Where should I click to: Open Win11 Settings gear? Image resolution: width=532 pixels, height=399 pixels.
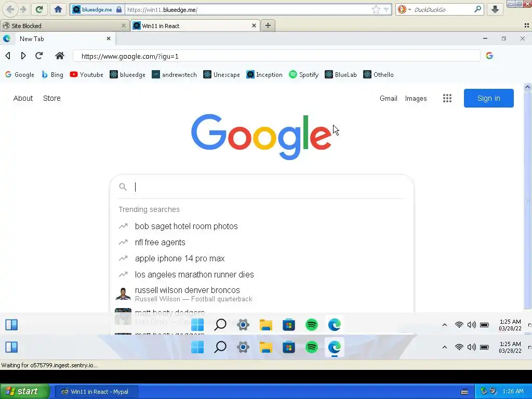[x=243, y=347]
